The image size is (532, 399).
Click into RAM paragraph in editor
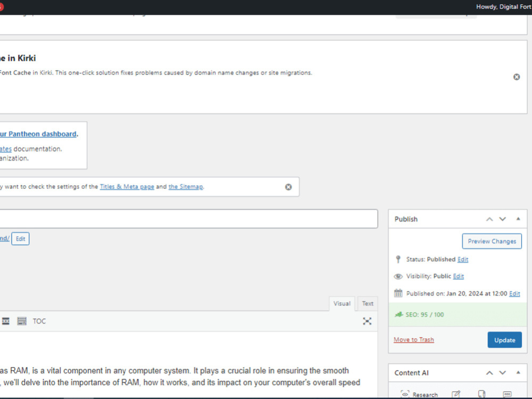click(180, 376)
